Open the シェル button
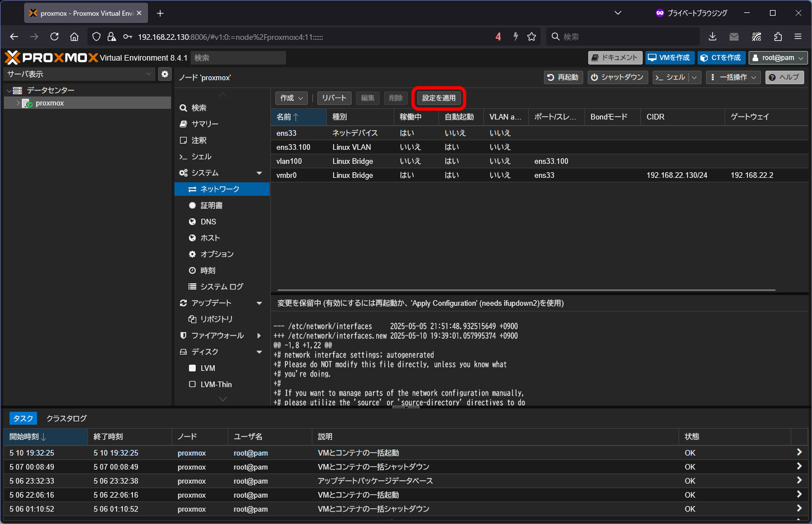812x524 pixels. click(671, 77)
